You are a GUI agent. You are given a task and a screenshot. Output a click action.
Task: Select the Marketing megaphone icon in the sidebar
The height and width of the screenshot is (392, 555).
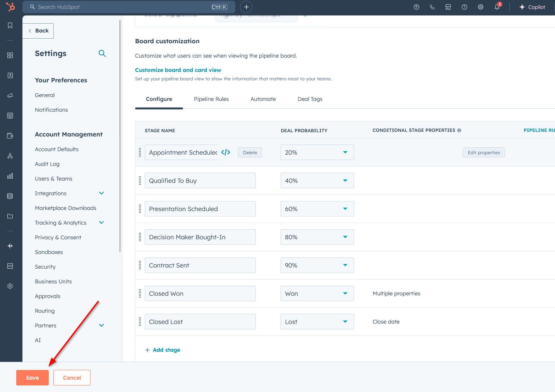pos(10,95)
